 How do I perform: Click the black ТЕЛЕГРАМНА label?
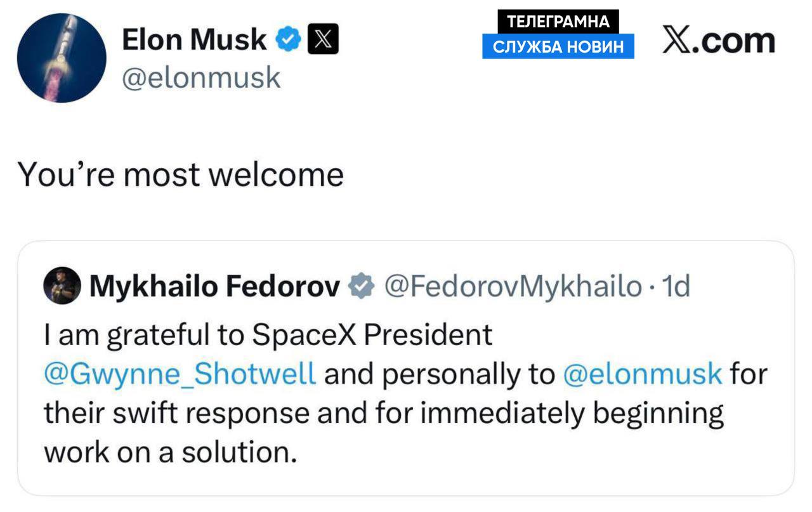coord(559,22)
